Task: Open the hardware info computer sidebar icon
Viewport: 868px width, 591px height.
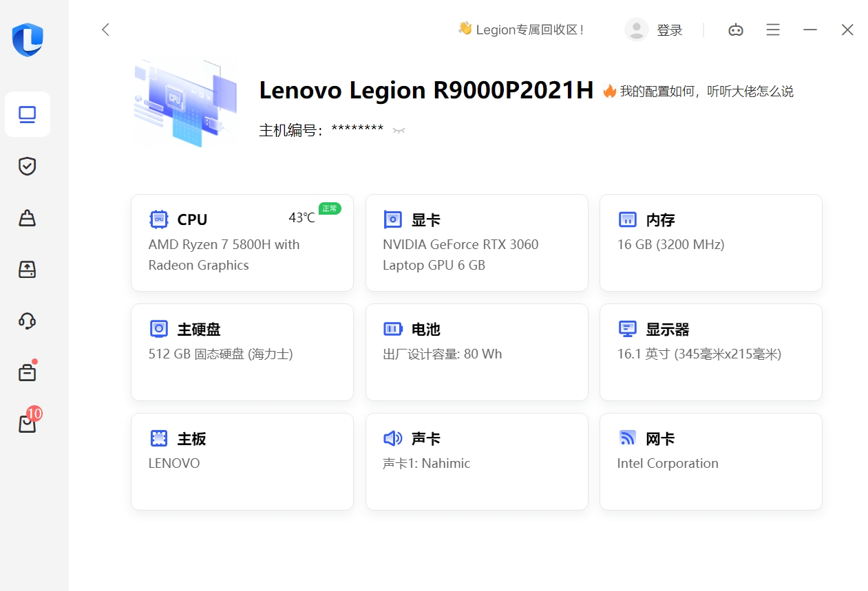Action: [x=28, y=114]
